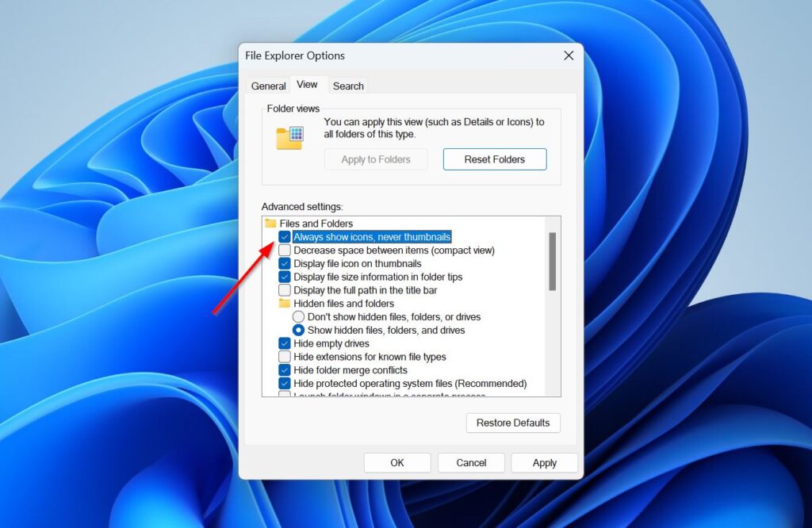Uncheck Display file icon on thumbnails

(285, 263)
